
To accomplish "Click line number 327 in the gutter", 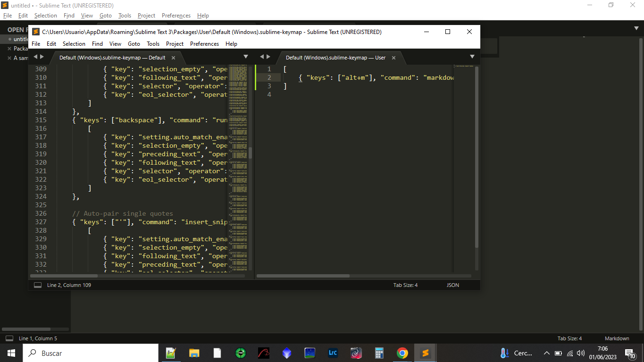I will pos(41,222).
